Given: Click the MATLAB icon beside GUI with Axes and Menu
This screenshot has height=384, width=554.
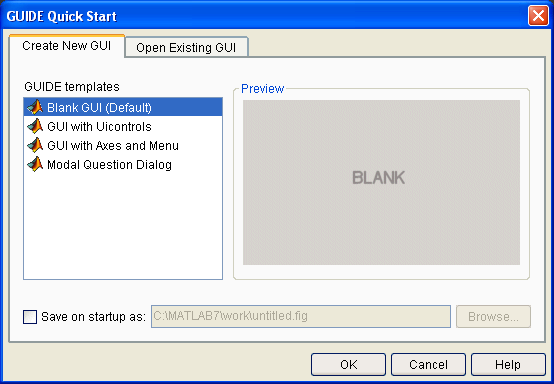Looking at the screenshot, I should [x=35, y=146].
